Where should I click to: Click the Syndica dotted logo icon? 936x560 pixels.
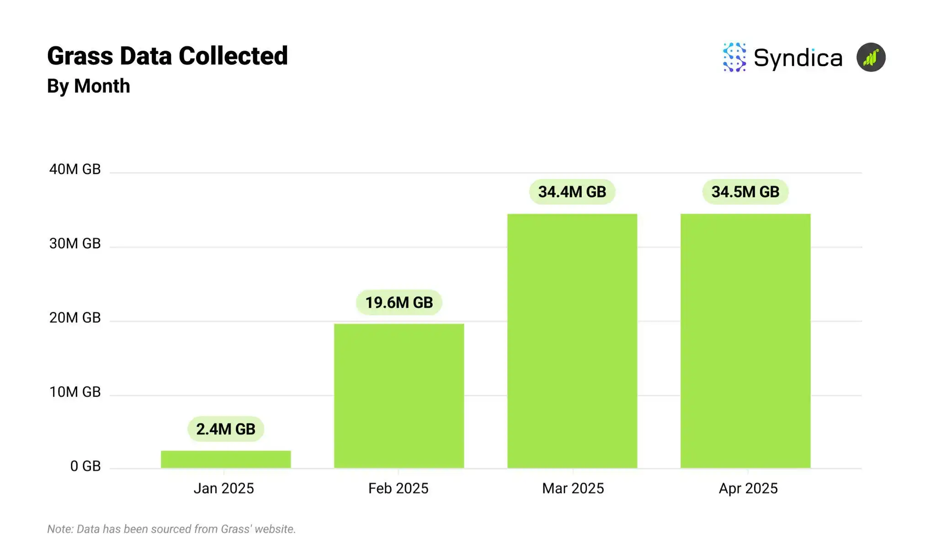click(734, 58)
